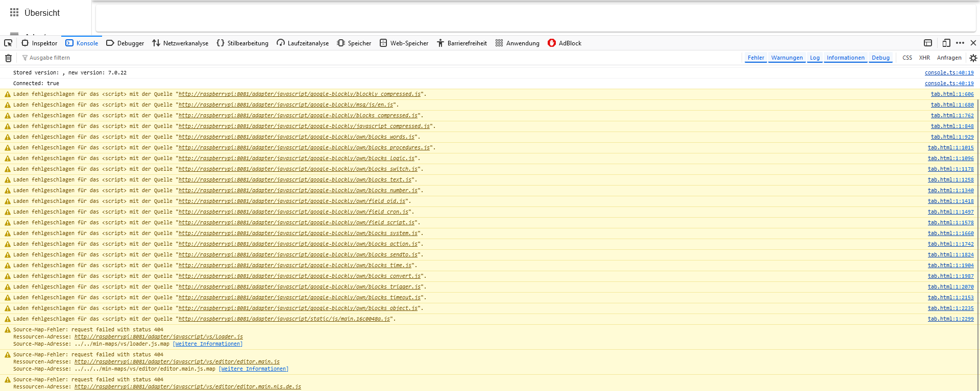Open console settings gear

pyautogui.click(x=973, y=58)
